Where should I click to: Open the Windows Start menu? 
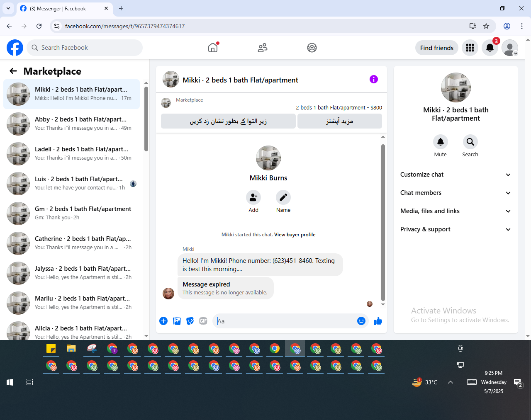click(x=10, y=382)
